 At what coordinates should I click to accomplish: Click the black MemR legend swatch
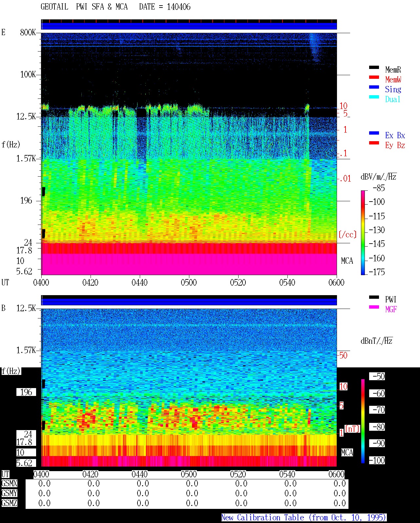coord(374,67)
